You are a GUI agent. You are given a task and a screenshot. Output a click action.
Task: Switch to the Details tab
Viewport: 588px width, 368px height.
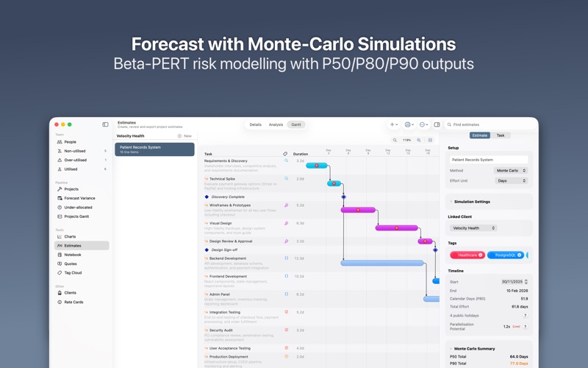click(x=255, y=124)
